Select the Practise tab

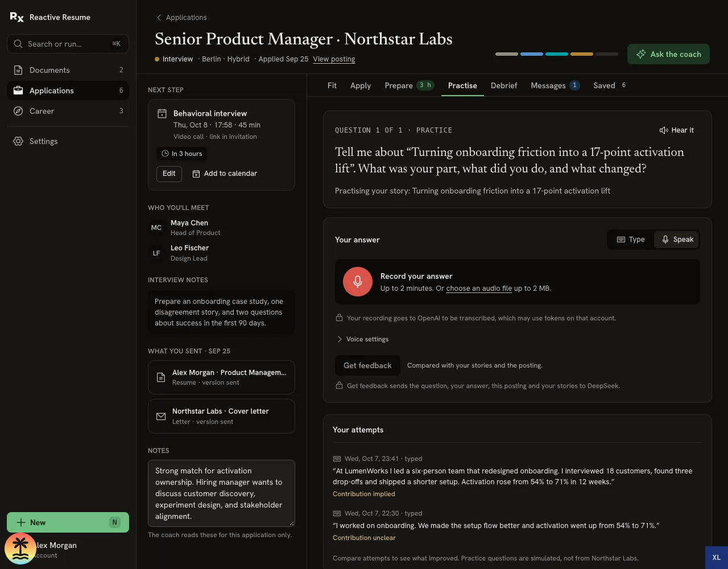(462, 85)
